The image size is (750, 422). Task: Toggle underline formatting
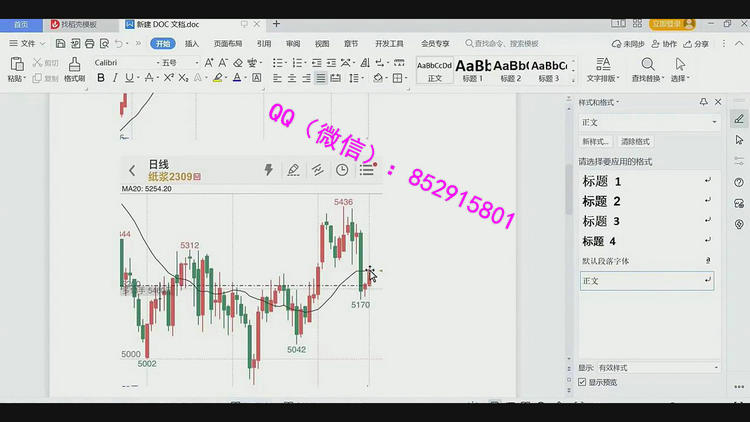pos(129,78)
